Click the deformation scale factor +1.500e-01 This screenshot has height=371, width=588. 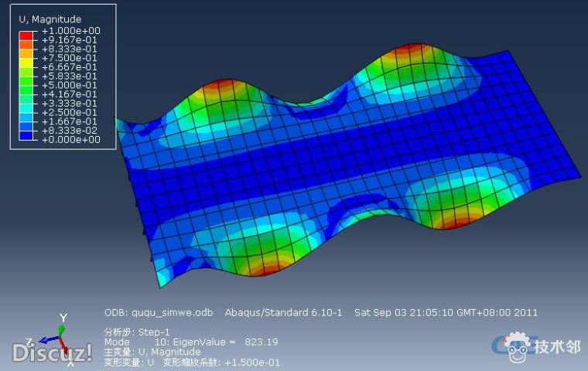(251, 362)
